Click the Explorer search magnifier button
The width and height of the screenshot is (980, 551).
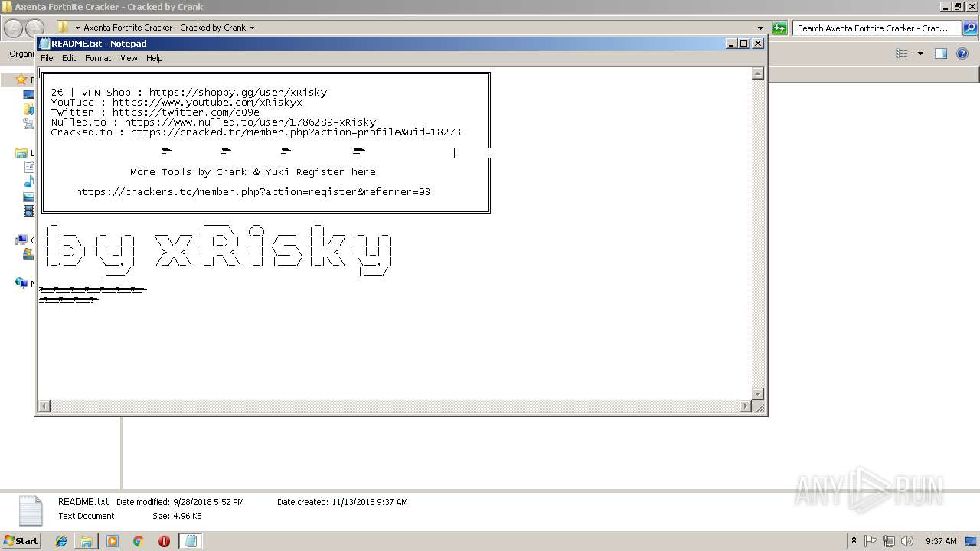click(x=969, y=28)
